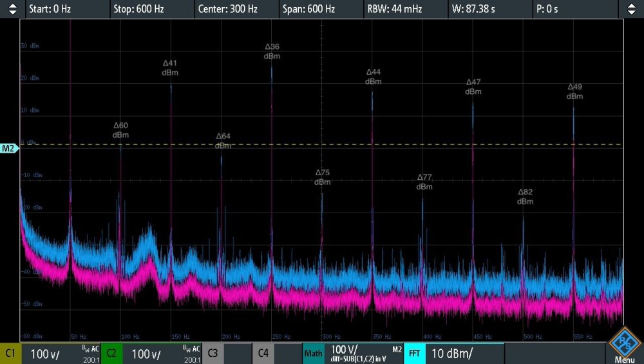Click the top-right up/down arrows icon
Viewport: 644px width, 364px height.
(631, 9)
